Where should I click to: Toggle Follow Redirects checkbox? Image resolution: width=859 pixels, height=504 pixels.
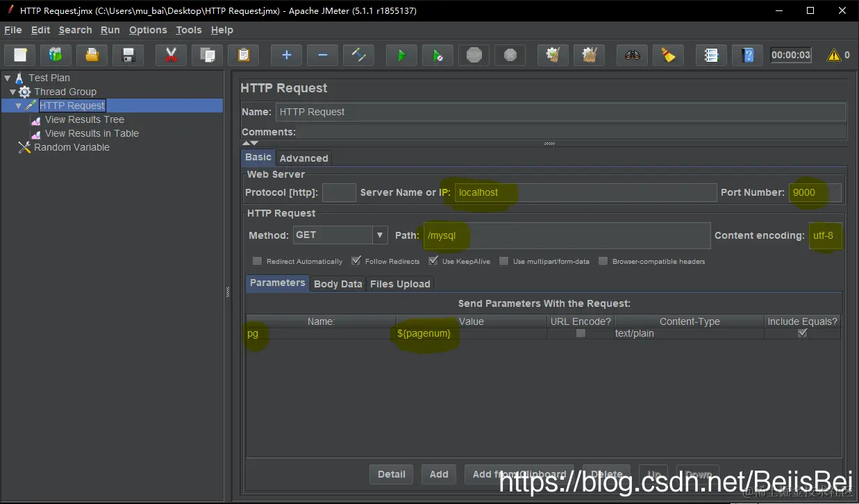coord(356,261)
